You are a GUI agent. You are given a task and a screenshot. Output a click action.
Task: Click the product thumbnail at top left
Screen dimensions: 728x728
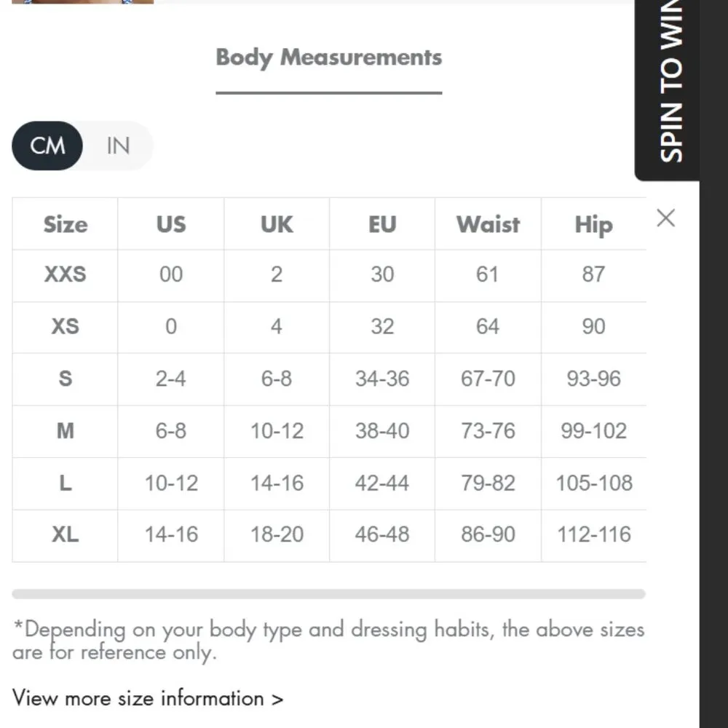[x=82, y=2]
